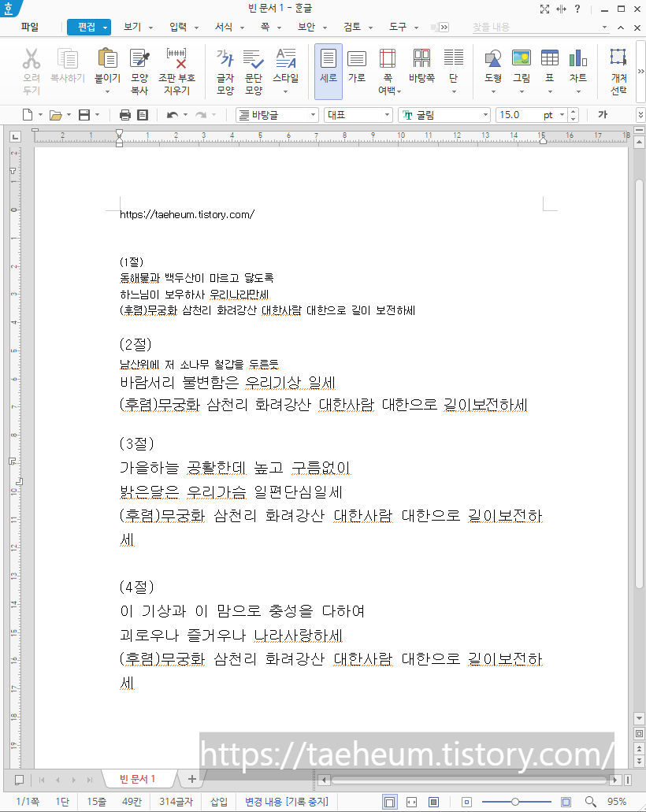This screenshot has width=646, height=812.
Task: Click the zoom slider handle
Action: [x=515, y=803]
